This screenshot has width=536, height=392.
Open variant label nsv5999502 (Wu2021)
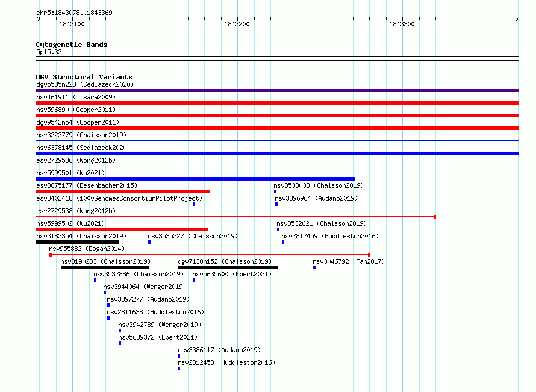pyautogui.click(x=70, y=223)
